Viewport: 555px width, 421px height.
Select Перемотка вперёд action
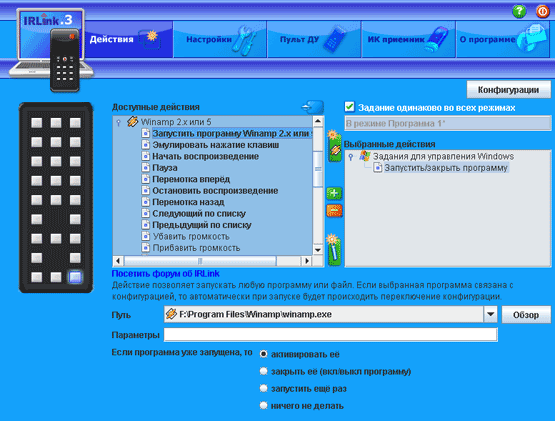(x=191, y=179)
